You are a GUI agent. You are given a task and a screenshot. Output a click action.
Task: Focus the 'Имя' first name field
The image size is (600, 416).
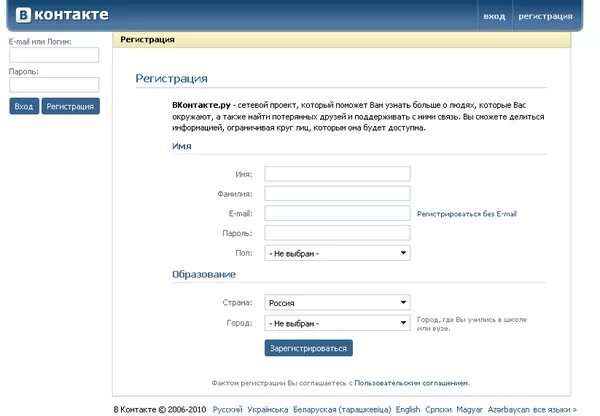tap(337, 174)
